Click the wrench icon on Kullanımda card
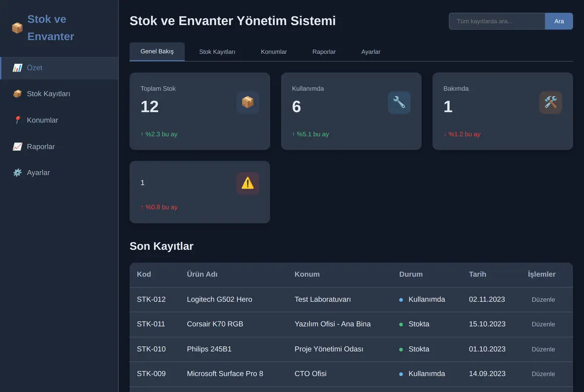584x392 pixels. tap(399, 102)
